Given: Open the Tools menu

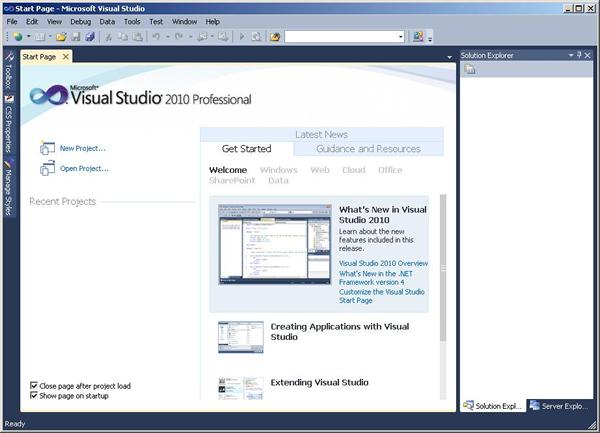Looking at the screenshot, I should 132,21.
